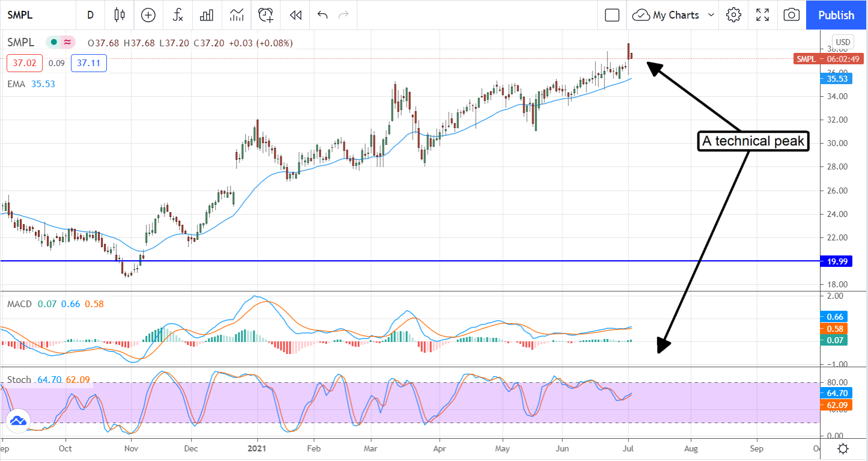
Task: Publish the chart idea
Action: point(836,15)
